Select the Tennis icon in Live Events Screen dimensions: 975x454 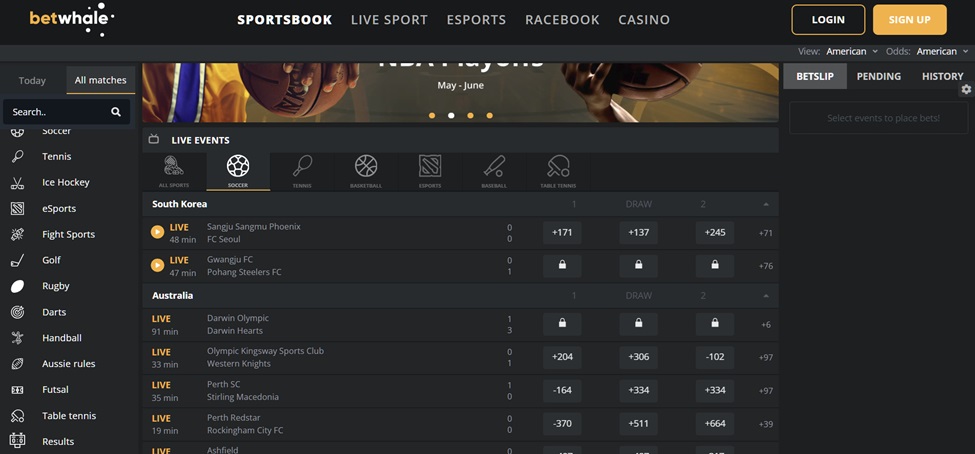pos(302,170)
